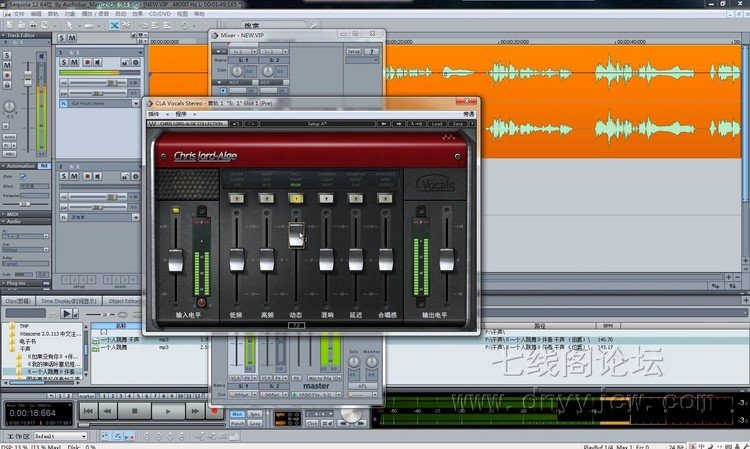Open the 文件 menu
The image size is (750, 449).
19,14
